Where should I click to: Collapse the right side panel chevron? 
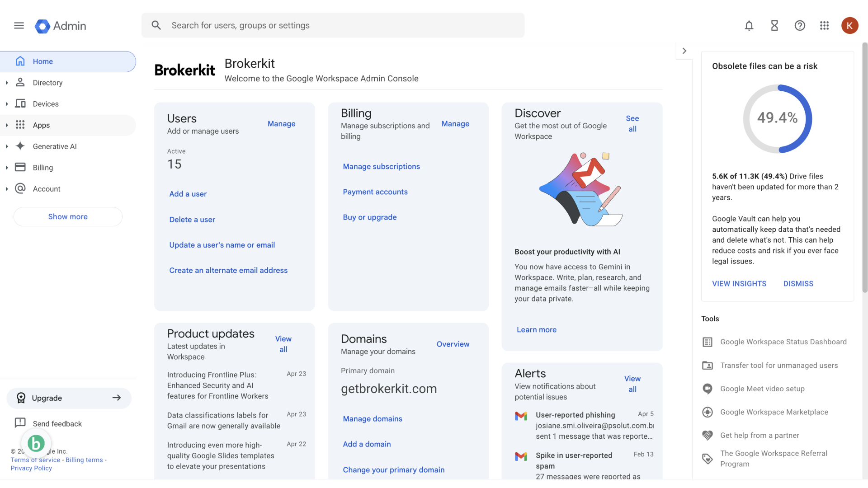point(684,51)
